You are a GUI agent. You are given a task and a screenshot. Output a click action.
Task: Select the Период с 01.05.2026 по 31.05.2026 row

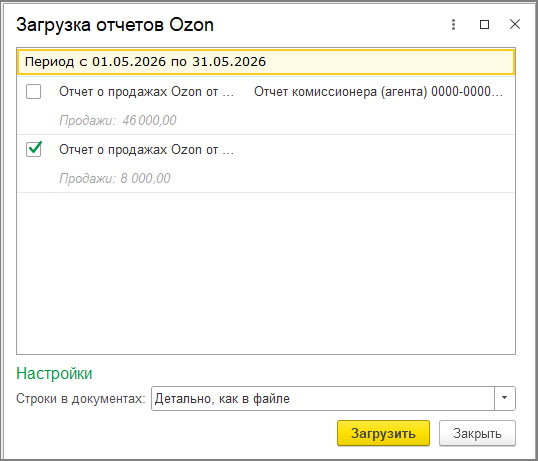click(x=266, y=62)
